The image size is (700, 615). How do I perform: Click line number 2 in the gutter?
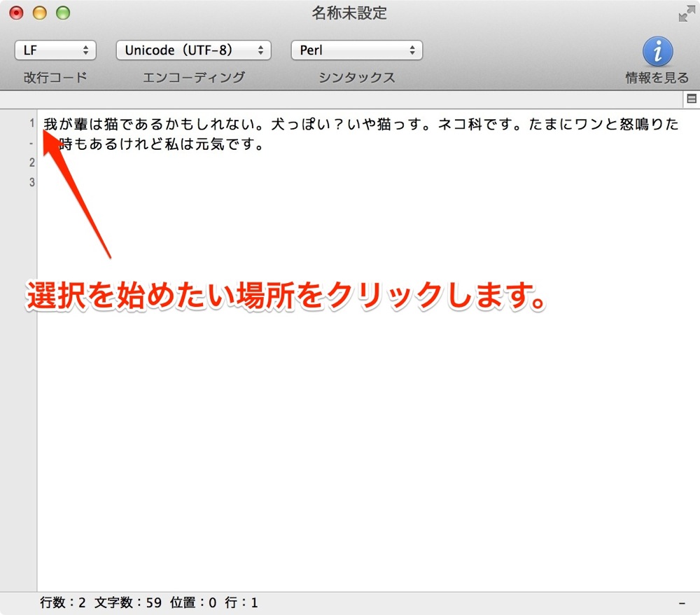coord(31,162)
